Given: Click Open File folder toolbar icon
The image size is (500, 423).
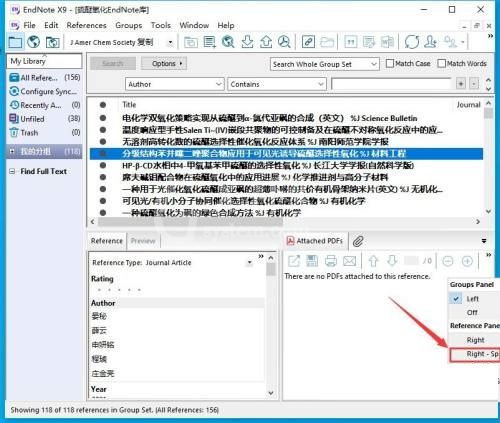Looking at the screenshot, I should [327, 42].
